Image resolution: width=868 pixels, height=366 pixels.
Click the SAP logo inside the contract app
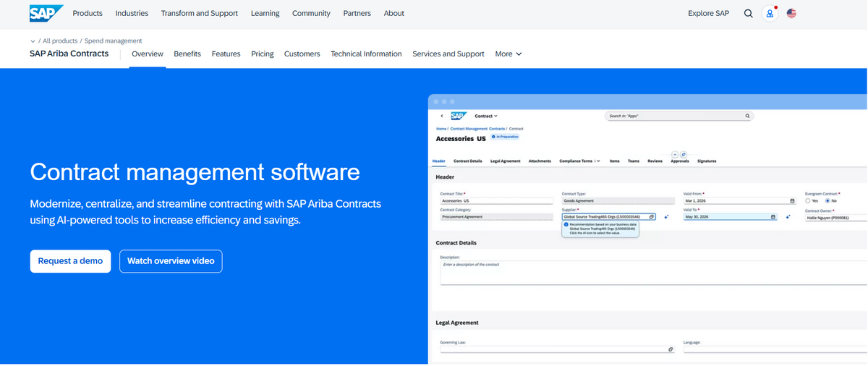click(458, 116)
